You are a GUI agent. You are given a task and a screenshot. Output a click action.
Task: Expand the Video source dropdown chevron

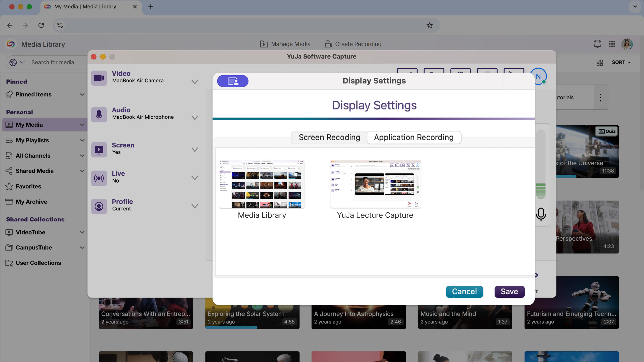pos(195,82)
